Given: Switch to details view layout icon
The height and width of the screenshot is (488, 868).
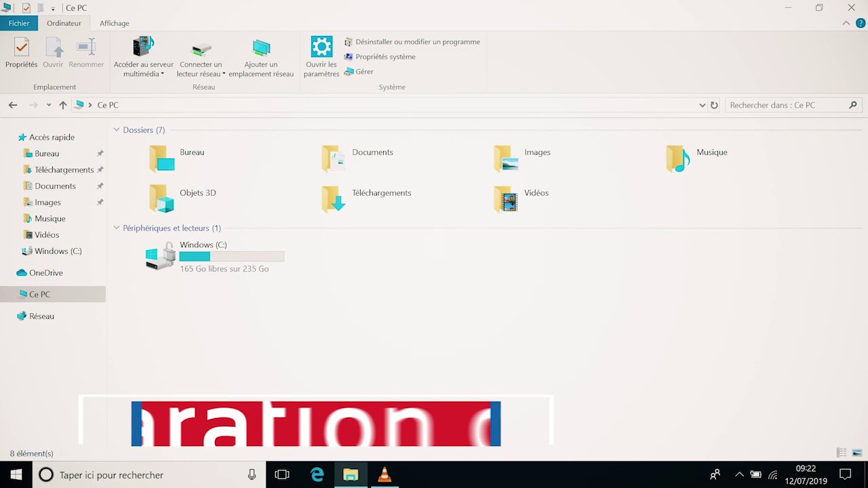Looking at the screenshot, I should click(842, 453).
